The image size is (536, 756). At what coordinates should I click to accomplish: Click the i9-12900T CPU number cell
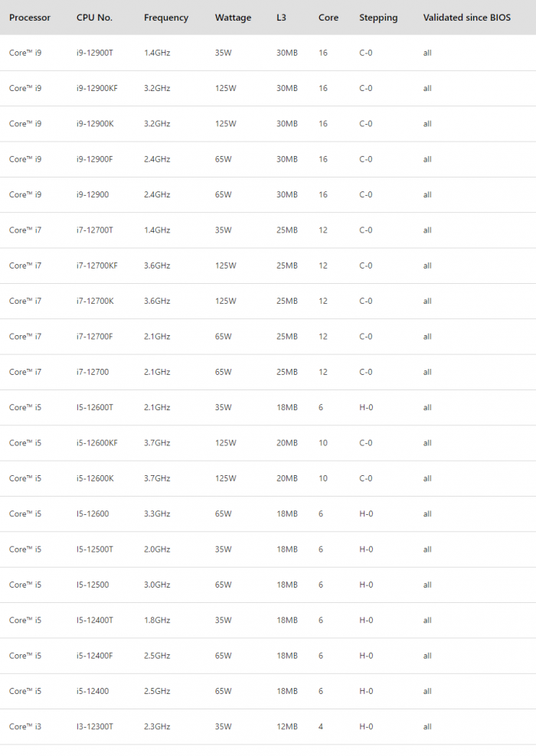click(95, 53)
